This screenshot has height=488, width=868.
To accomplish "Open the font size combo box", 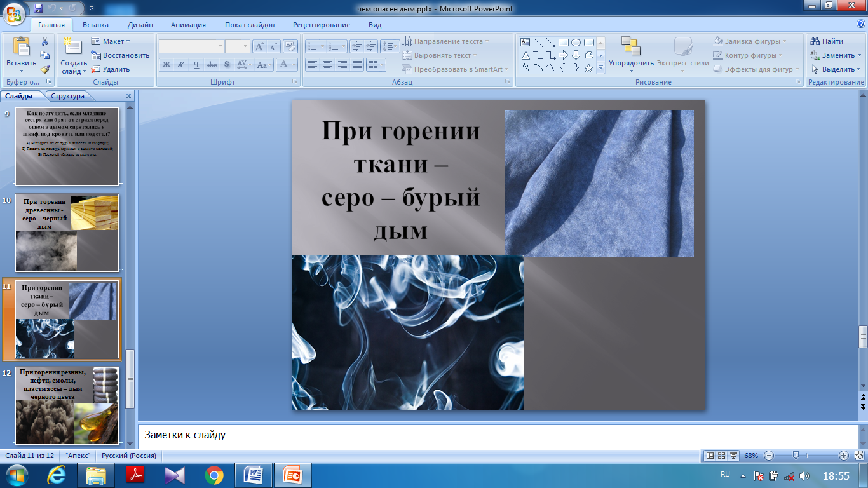I will [238, 46].
